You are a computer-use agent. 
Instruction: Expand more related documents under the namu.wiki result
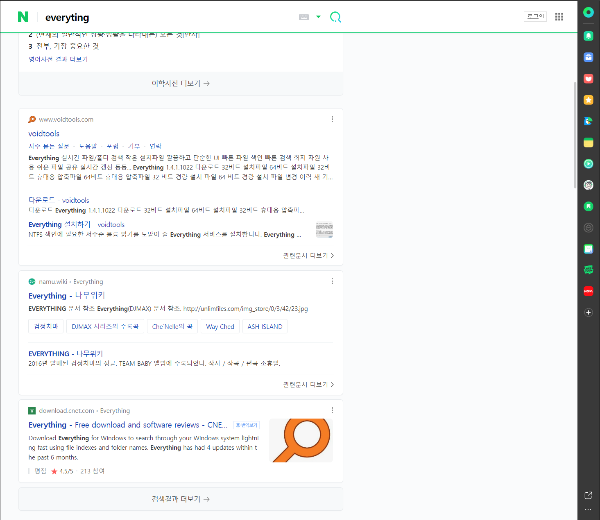tap(308, 385)
